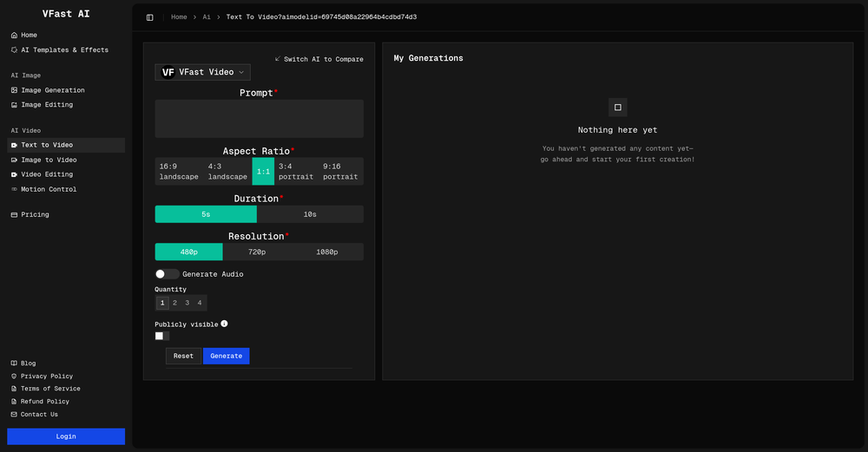Click the Publicly visible info icon

click(x=224, y=324)
